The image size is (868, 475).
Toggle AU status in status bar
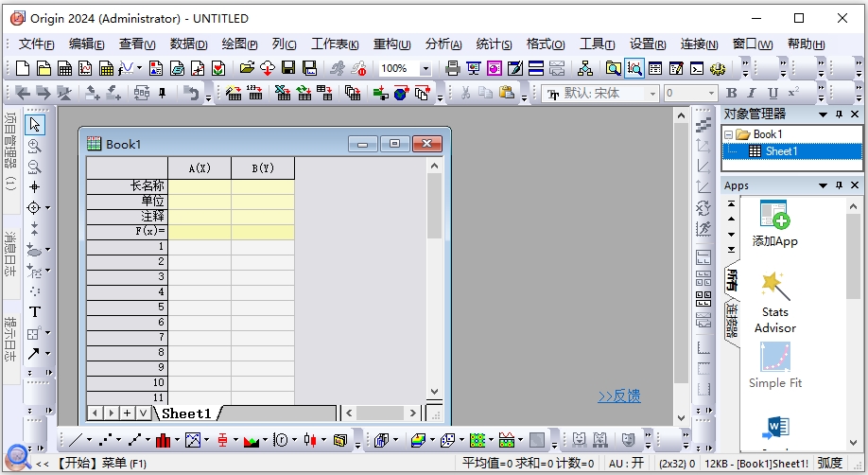[x=626, y=464]
